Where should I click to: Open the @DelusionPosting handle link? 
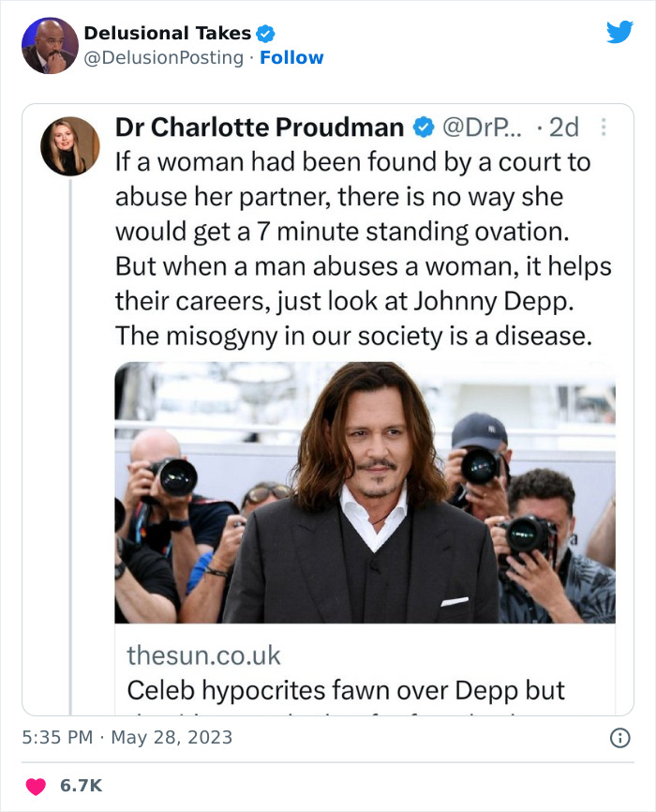[166, 57]
